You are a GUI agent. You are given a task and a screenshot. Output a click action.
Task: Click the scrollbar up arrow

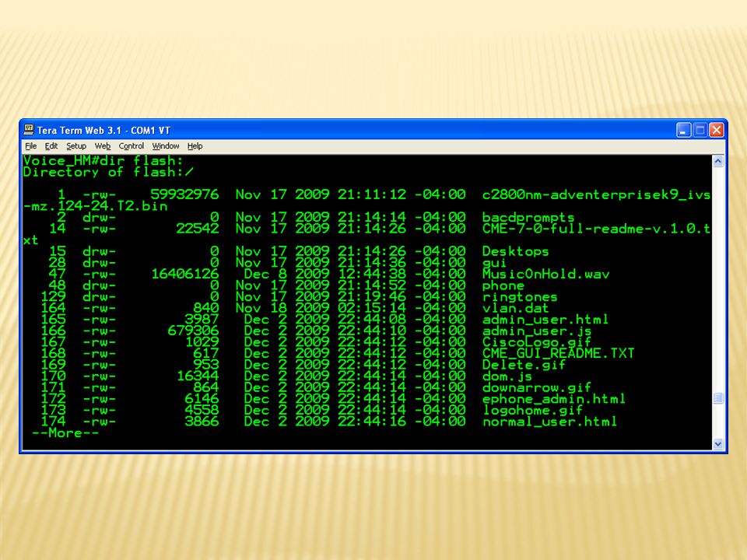[718, 162]
